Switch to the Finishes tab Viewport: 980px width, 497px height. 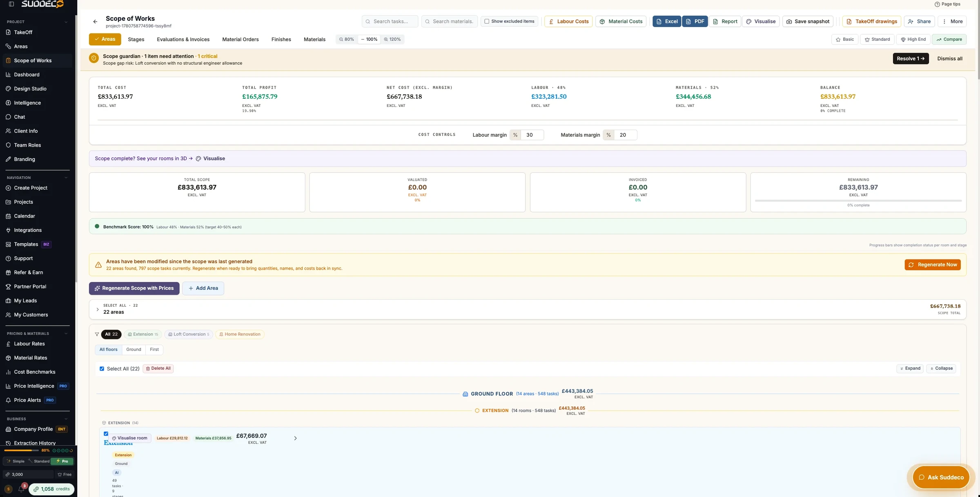281,40
